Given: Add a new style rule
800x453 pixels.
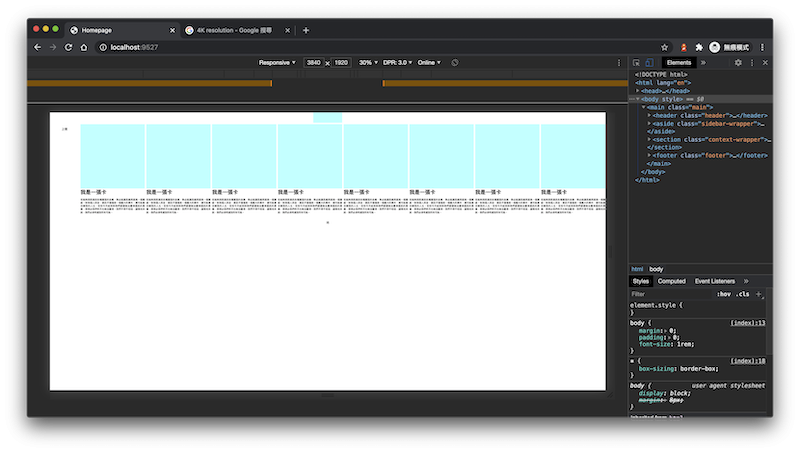Looking at the screenshot, I should (759, 294).
